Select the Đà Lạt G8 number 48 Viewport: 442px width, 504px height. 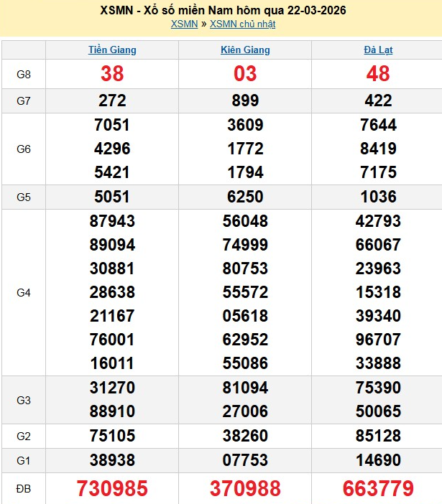click(378, 74)
